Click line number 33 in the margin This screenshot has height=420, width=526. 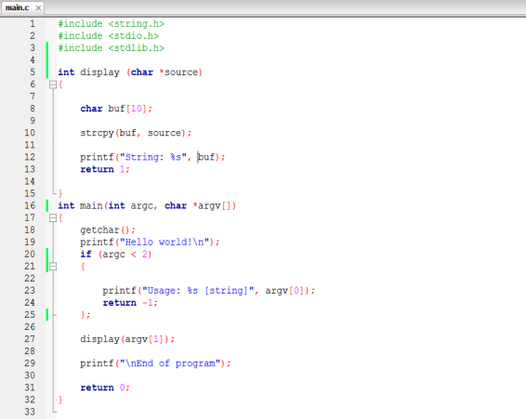click(x=30, y=412)
